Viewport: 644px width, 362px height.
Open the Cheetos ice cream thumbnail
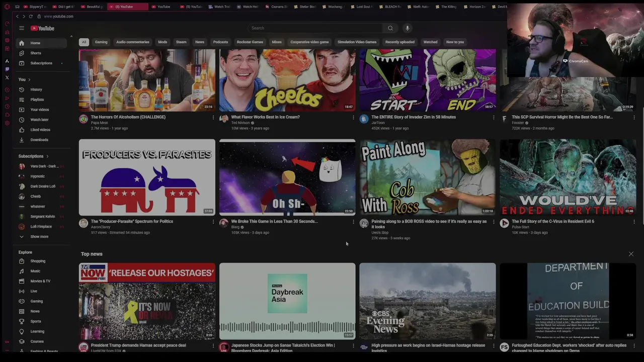(287, 80)
